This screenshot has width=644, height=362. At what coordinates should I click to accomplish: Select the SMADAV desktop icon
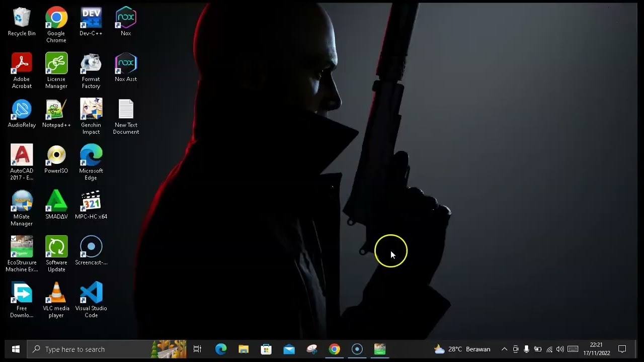click(x=56, y=205)
